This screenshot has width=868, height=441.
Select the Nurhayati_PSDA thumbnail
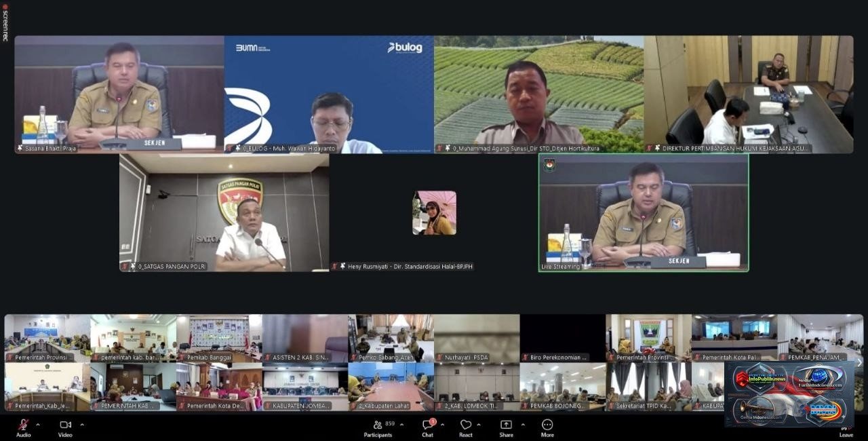tap(477, 338)
